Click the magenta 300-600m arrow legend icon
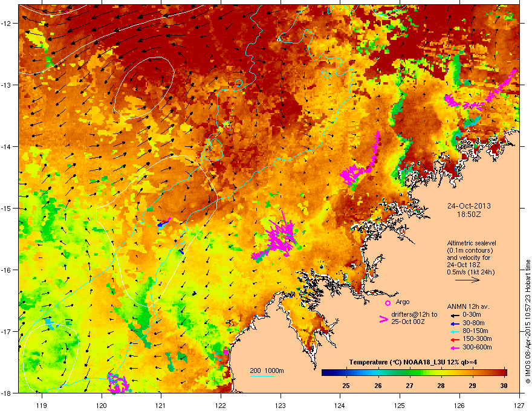Viewport: 532px width, 411px height. point(455,348)
